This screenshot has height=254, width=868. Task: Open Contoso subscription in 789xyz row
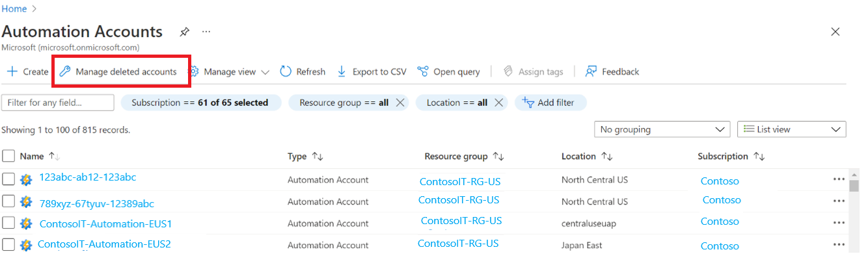(722, 200)
